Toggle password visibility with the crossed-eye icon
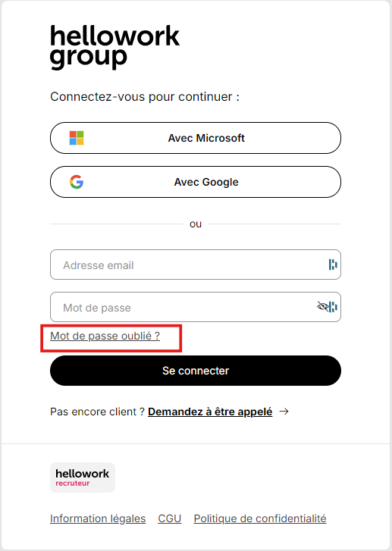 click(323, 307)
